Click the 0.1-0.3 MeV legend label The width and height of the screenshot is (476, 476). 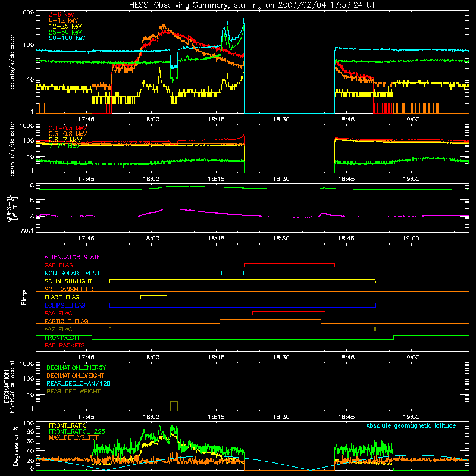68,128
